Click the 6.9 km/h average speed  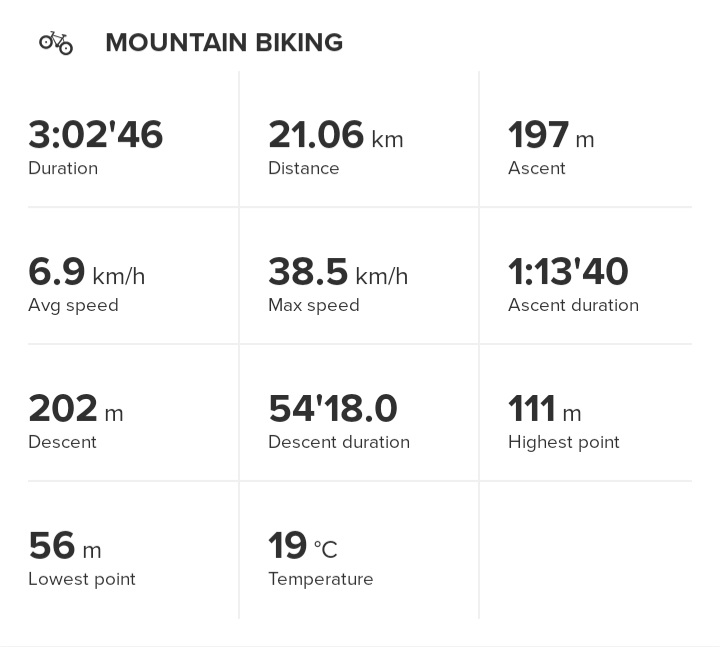coord(86,271)
